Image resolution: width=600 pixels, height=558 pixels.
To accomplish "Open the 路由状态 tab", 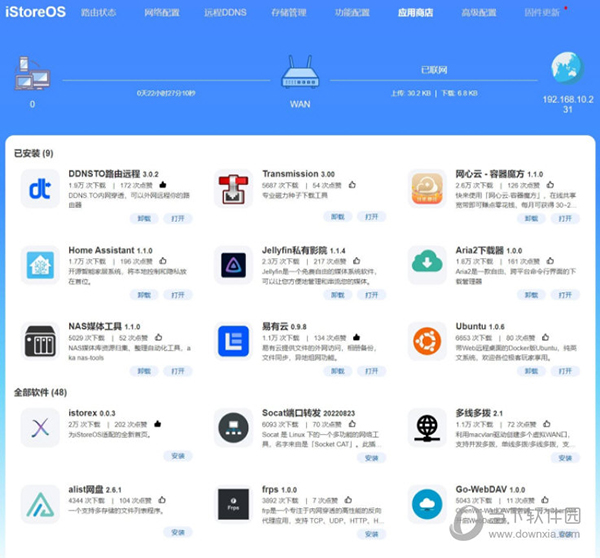I will click(98, 13).
